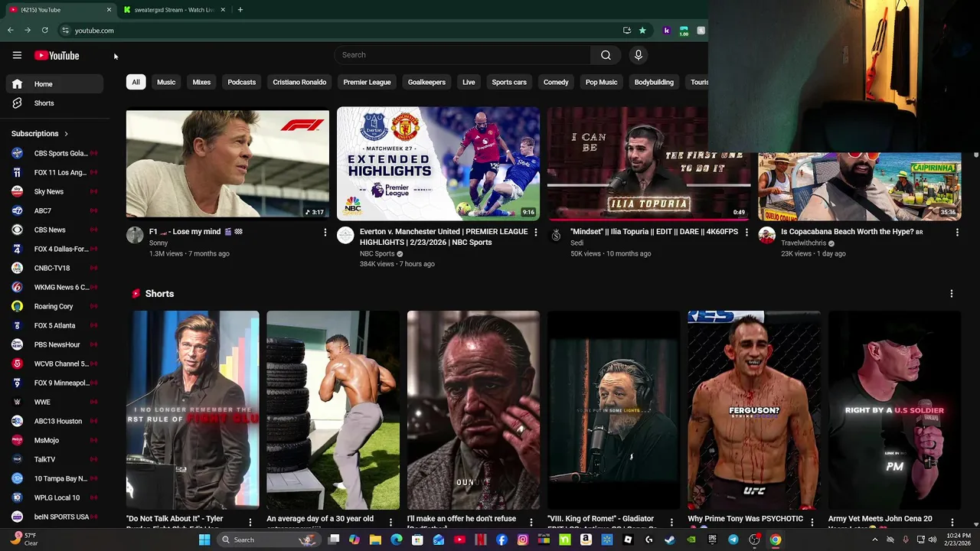Close the sweatergxd Stream tab
This screenshot has width=980, height=551.
[x=223, y=10]
